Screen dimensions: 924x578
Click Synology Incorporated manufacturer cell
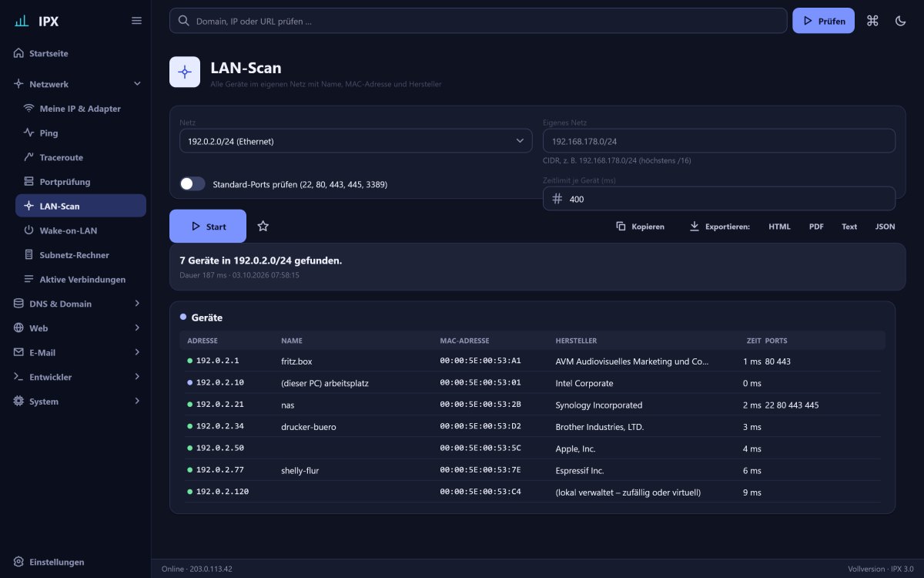click(599, 405)
